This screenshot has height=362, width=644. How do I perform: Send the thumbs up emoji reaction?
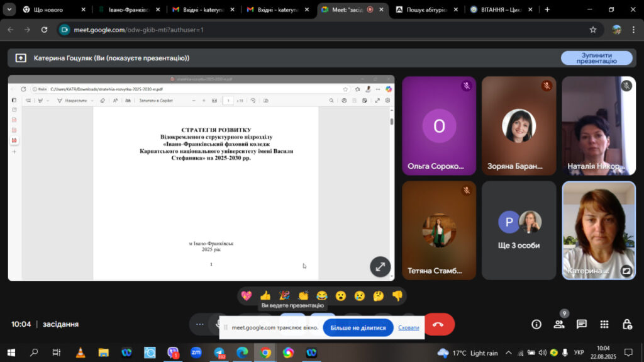coord(265,295)
